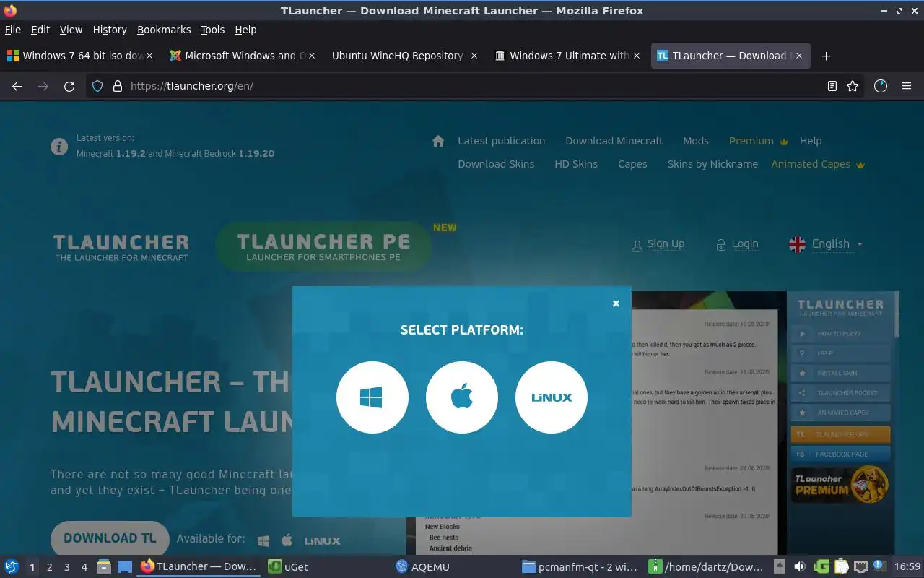Click the Login link
The image size is (924, 578).
click(x=737, y=244)
